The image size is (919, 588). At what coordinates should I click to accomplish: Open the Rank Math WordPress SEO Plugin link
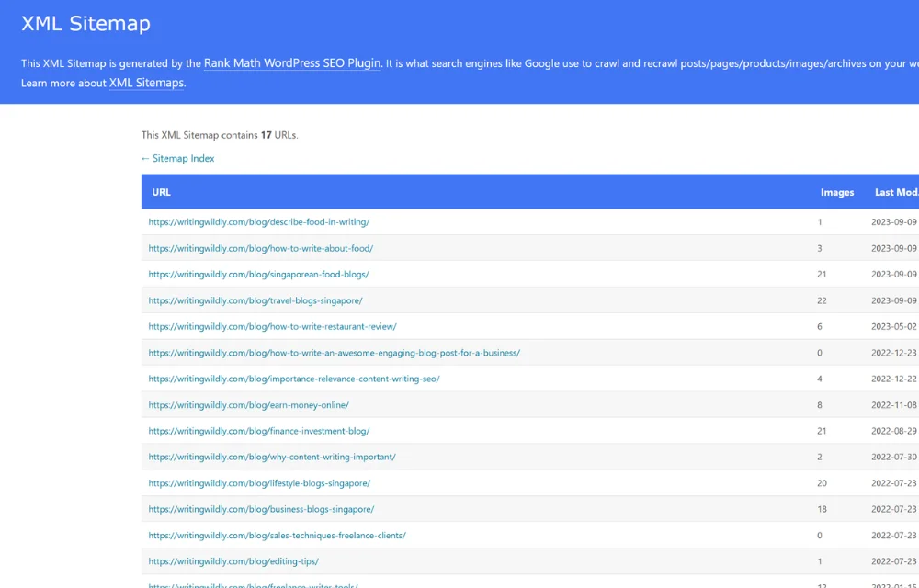click(x=291, y=63)
